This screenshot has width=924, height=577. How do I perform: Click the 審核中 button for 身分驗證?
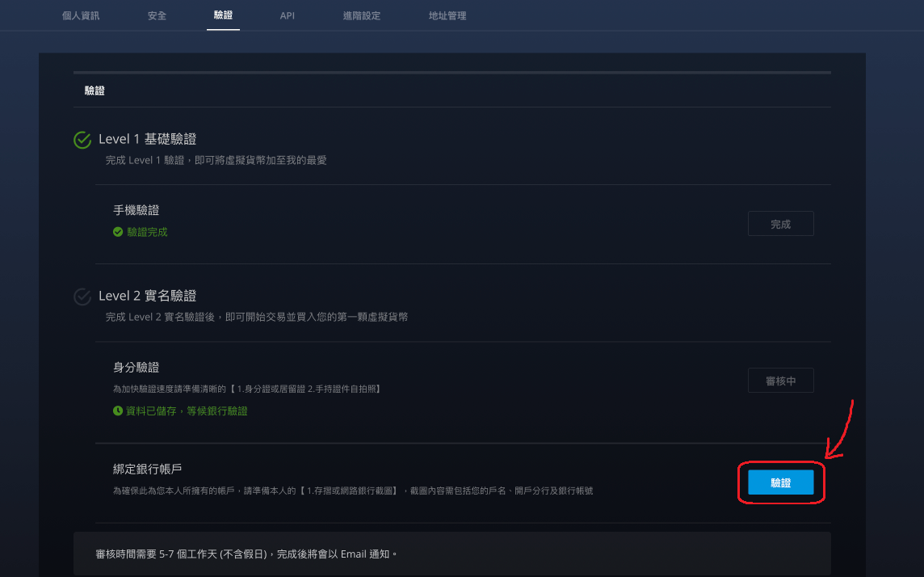pyautogui.click(x=780, y=380)
